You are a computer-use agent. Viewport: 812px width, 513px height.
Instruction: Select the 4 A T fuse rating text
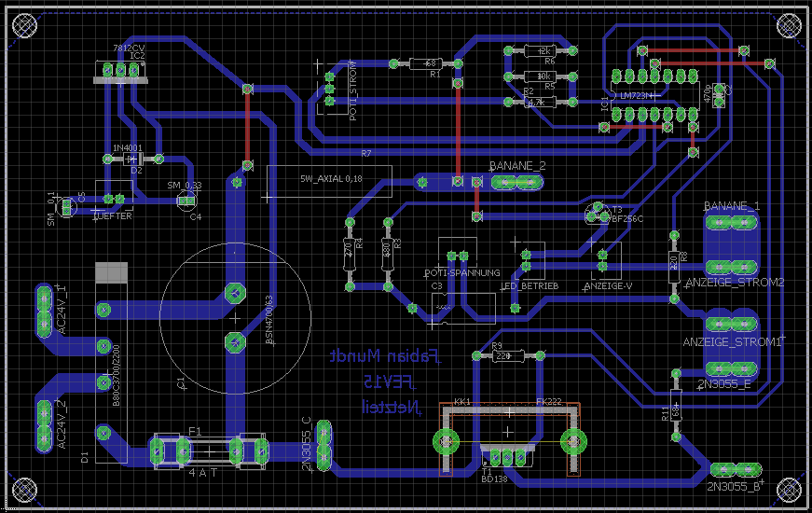pyautogui.click(x=202, y=473)
